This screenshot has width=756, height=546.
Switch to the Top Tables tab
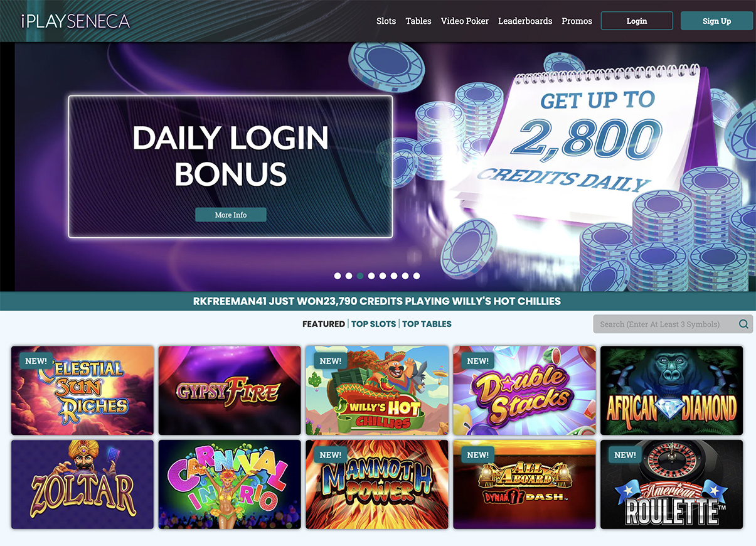[427, 324]
